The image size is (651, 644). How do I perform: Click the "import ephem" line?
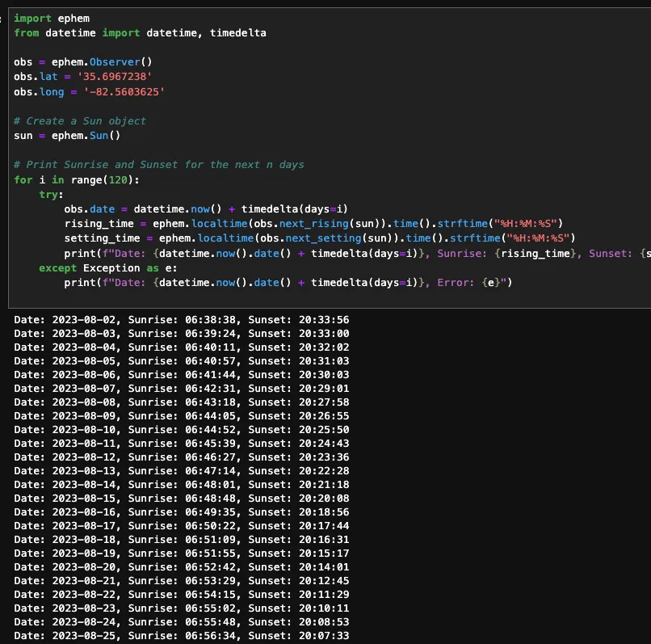pyautogui.click(x=52, y=18)
